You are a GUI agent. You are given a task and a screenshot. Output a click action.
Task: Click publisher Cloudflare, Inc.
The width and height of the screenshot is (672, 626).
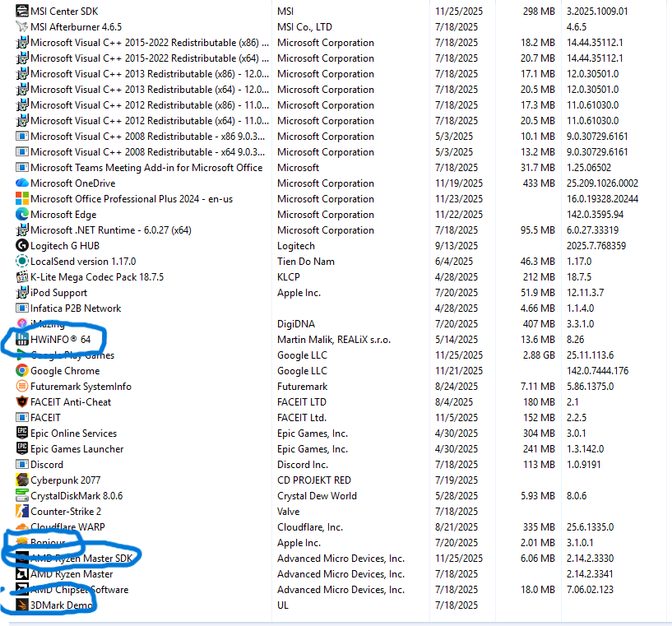tap(310, 527)
